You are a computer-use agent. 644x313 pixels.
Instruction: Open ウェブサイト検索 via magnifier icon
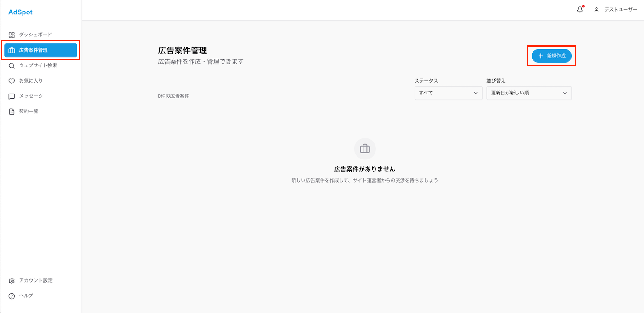[x=12, y=66]
